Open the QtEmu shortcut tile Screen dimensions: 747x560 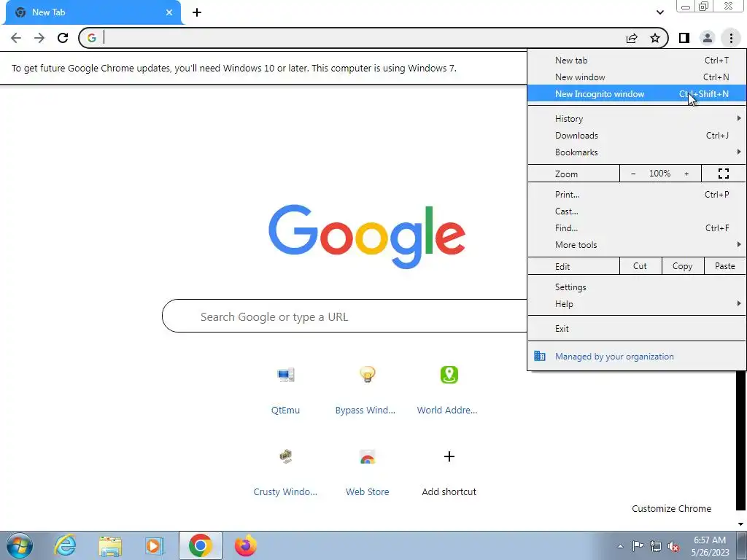285,389
